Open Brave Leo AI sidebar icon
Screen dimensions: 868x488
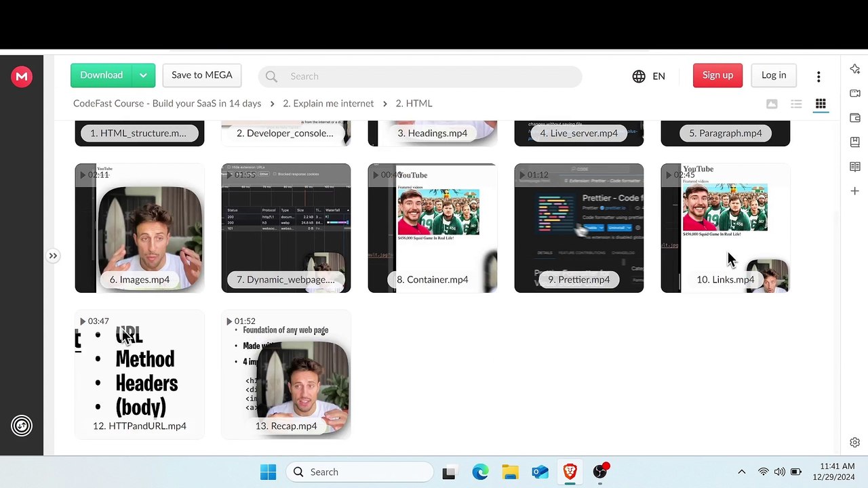click(855, 69)
